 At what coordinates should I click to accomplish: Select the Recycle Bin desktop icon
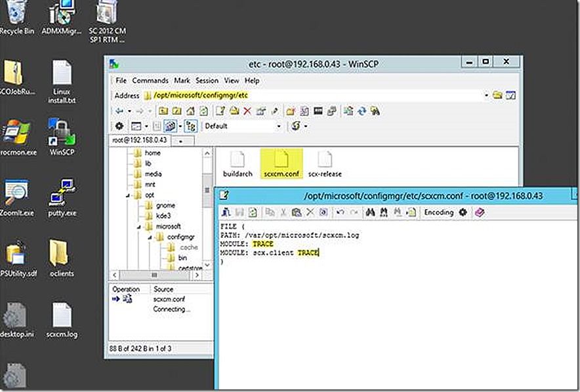tap(16, 18)
